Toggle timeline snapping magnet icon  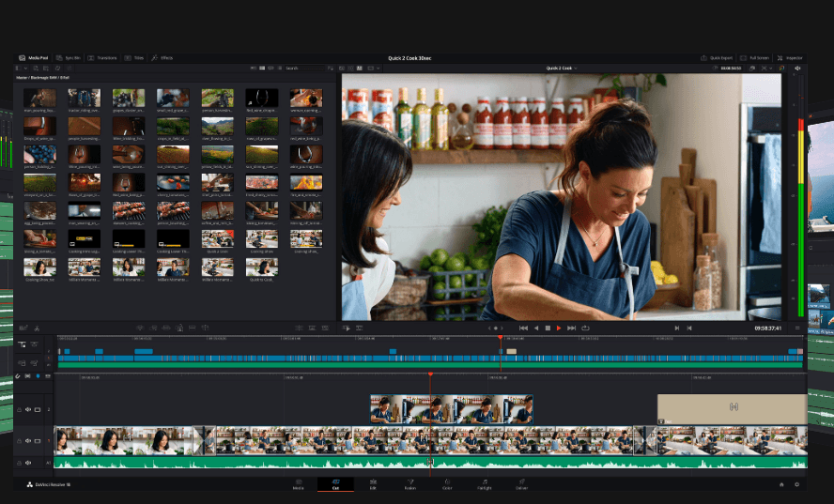pos(18,375)
